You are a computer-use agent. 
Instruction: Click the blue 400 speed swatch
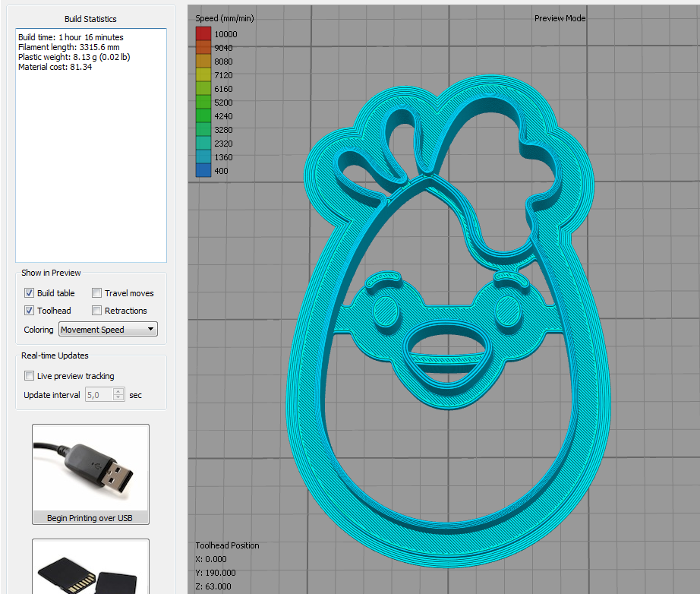pos(203,170)
